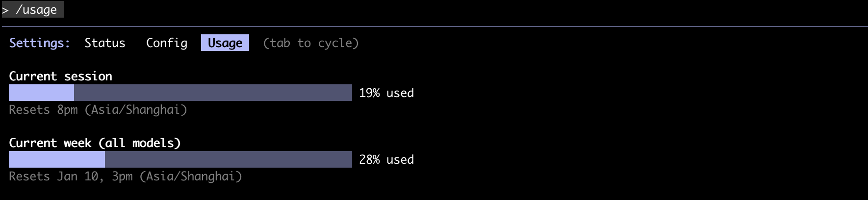Click filled portion of Current week bar
868x200 pixels.
tap(57, 159)
